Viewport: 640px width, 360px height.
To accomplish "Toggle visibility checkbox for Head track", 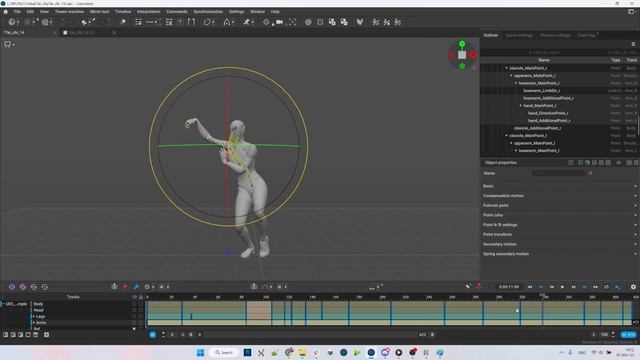I will pyautogui.click(x=134, y=310).
